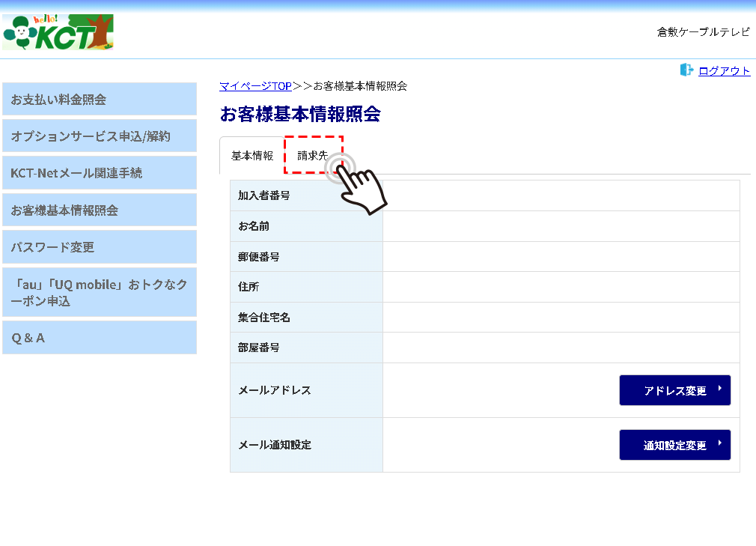
Task: Open the Q＆A sidebar item
Action: 100,338
